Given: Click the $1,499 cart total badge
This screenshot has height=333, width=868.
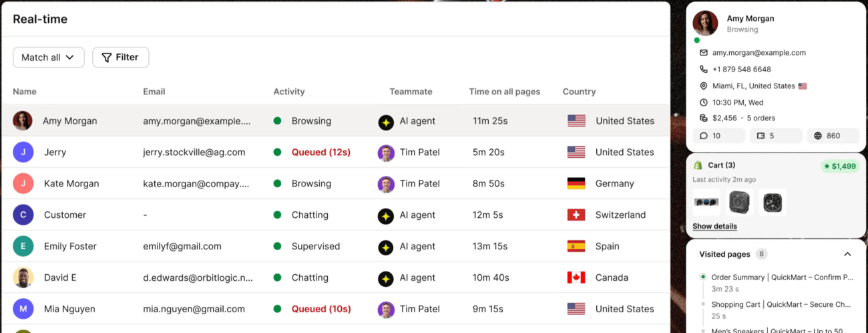Looking at the screenshot, I should point(841,166).
